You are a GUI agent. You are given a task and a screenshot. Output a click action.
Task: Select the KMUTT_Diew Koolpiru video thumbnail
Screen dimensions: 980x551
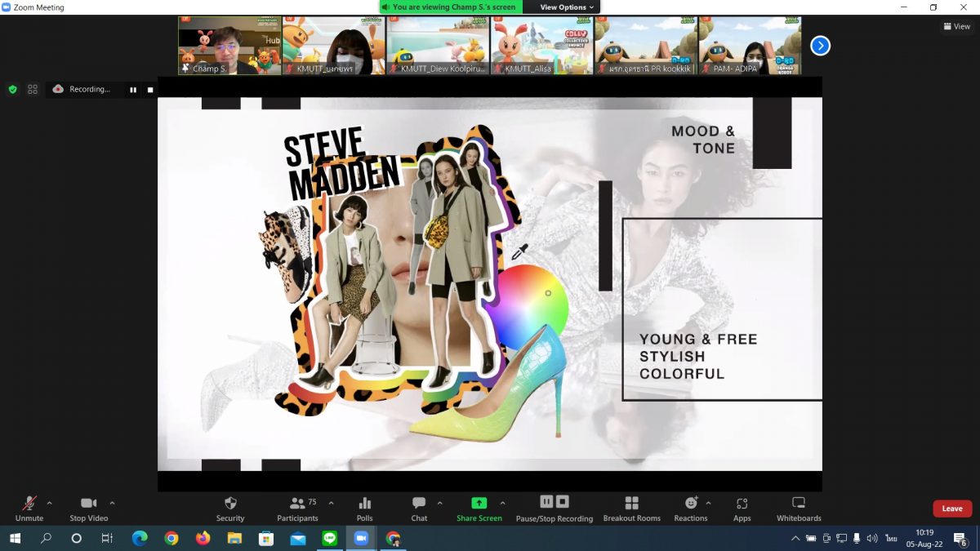point(438,46)
